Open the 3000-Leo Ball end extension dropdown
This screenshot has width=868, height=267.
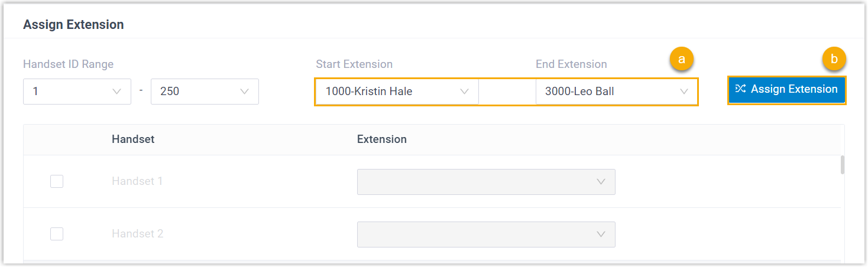(x=615, y=92)
